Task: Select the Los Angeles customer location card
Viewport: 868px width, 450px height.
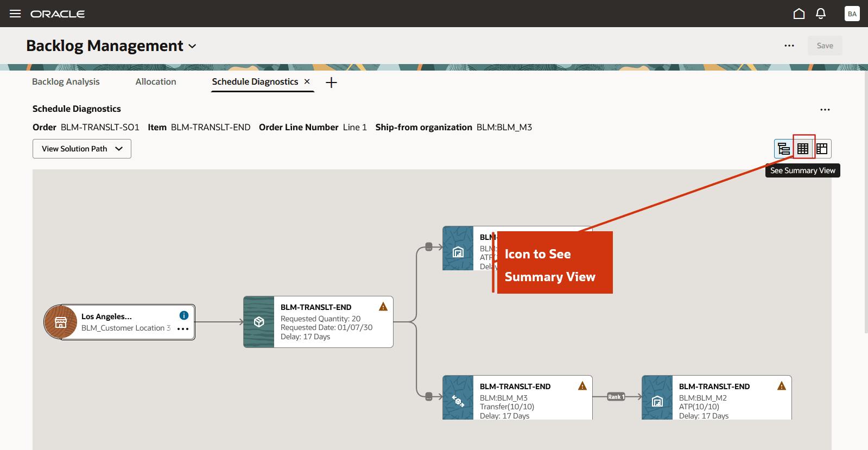Action: click(119, 322)
